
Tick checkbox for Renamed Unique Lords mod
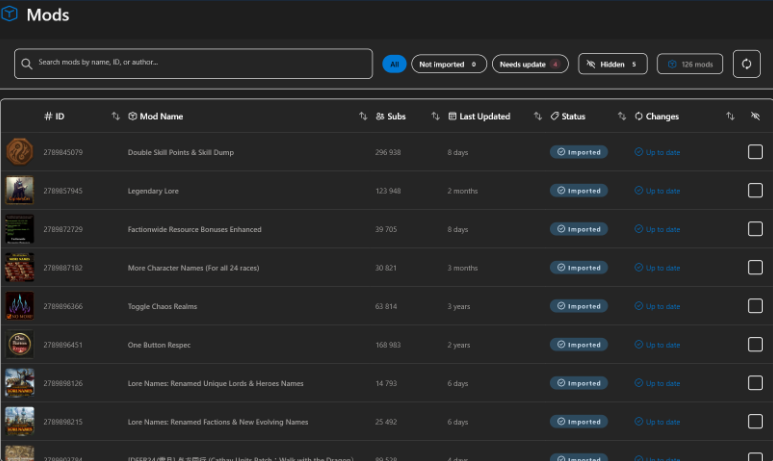click(x=755, y=383)
